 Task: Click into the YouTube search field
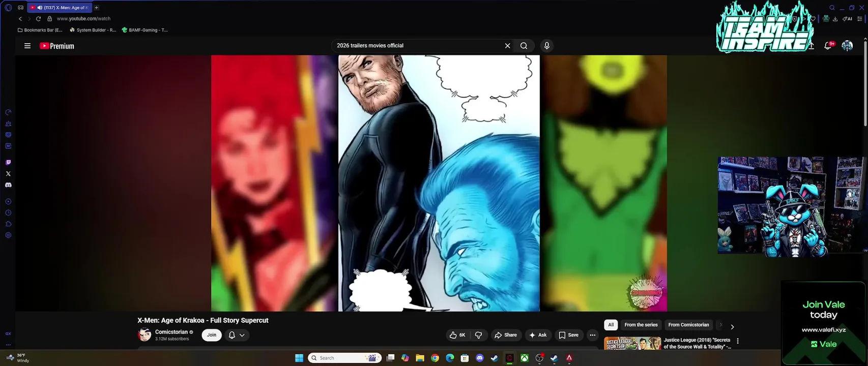tap(417, 46)
